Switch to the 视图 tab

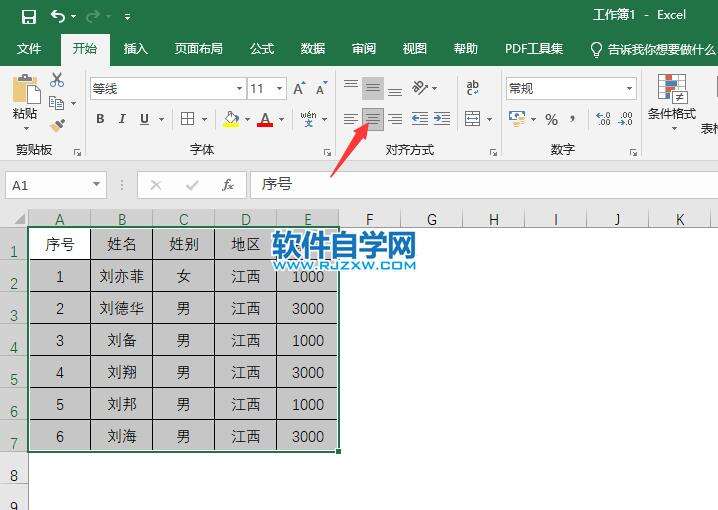414,49
